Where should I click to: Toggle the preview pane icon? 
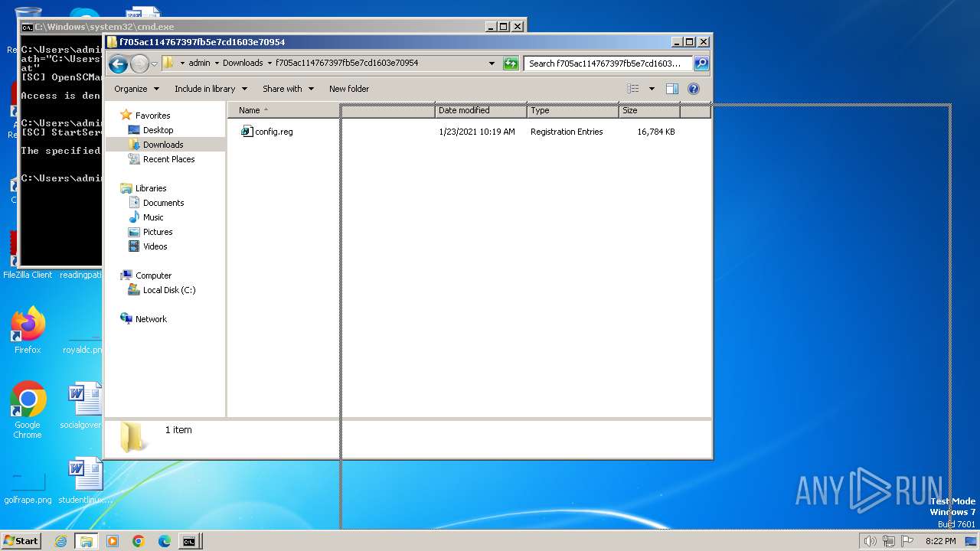tap(671, 89)
